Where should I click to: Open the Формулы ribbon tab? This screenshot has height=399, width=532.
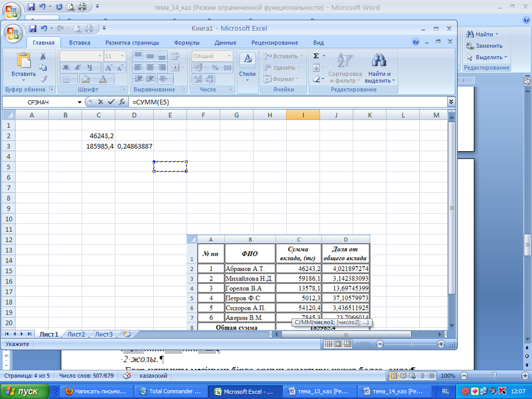tap(187, 43)
